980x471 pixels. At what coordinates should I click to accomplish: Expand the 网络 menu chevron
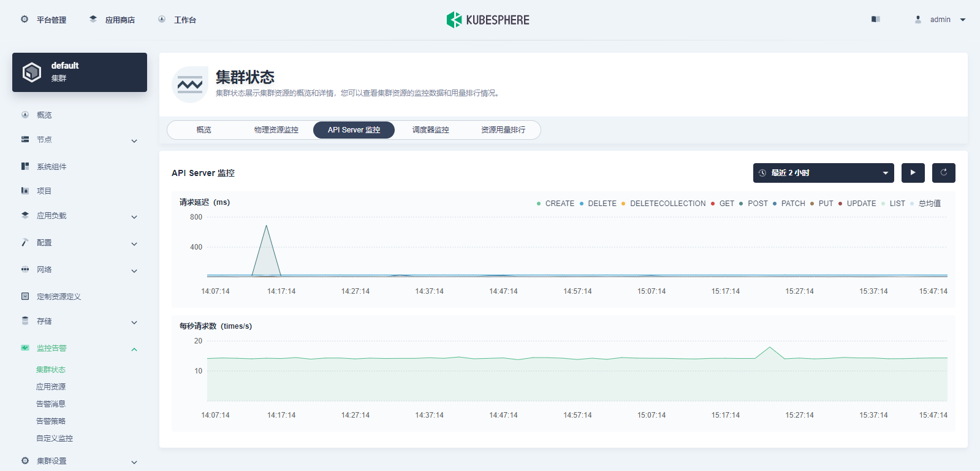pos(134,271)
